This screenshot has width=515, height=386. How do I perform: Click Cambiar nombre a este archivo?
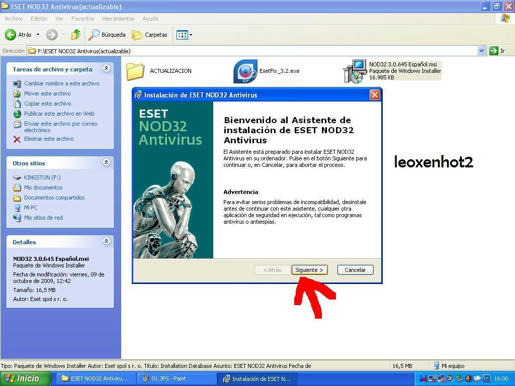(62, 83)
